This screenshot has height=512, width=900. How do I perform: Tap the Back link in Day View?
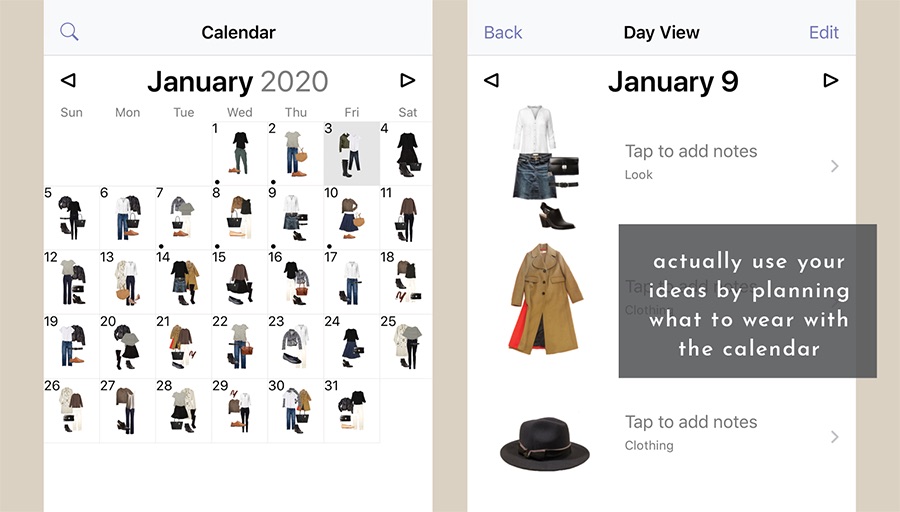pos(503,33)
